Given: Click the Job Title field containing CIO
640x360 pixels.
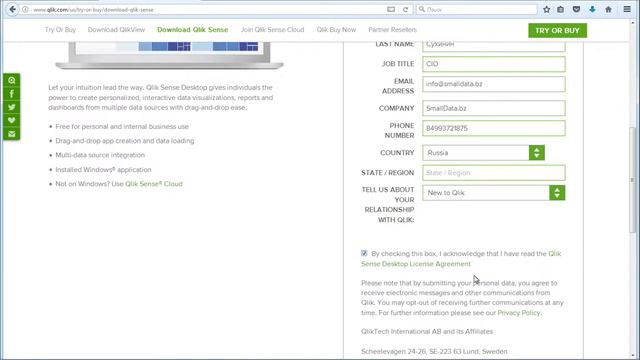Looking at the screenshot, I should click(x=494, y=64).
